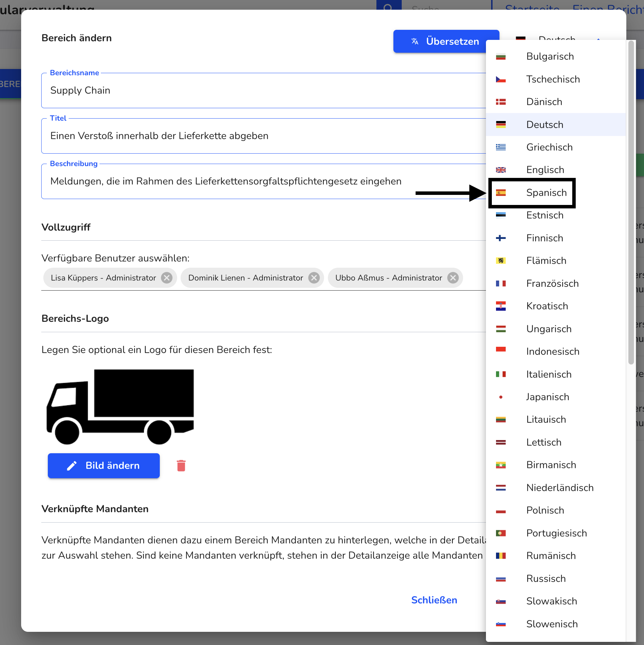
Task: Choose Finnisch from the list
Action: [x=556, y=238]
